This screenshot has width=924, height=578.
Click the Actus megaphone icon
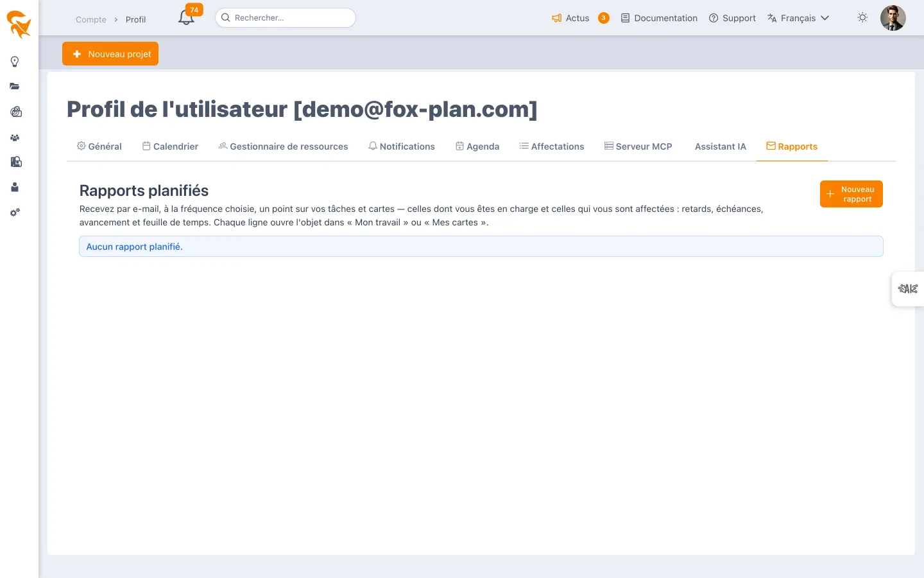coord(557,18)
